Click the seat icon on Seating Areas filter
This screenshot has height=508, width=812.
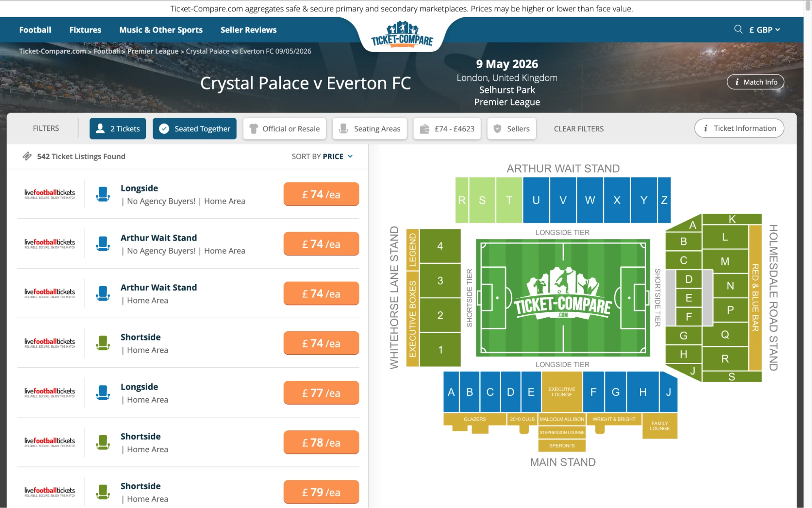(x=344, y=128)
